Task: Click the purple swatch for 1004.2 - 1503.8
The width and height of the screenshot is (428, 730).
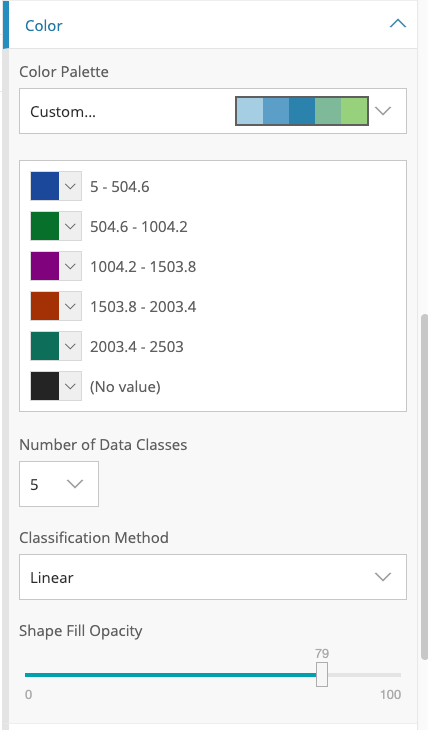Action: coord(45,266)
